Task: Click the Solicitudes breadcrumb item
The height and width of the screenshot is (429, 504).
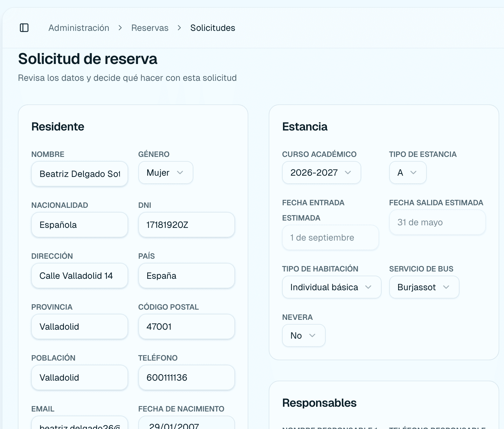Action: tap(212, 28)
